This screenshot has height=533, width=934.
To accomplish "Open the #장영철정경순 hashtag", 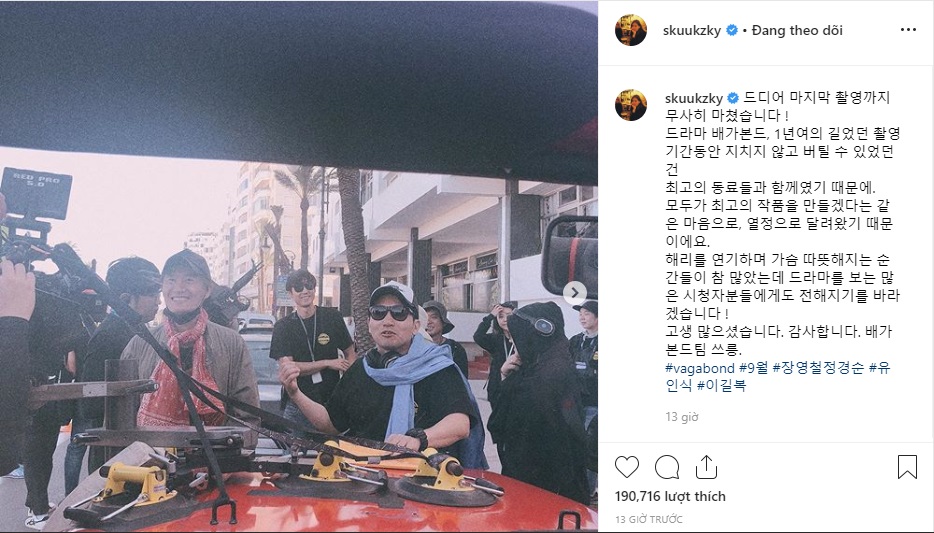I will (x=818, y=368).
